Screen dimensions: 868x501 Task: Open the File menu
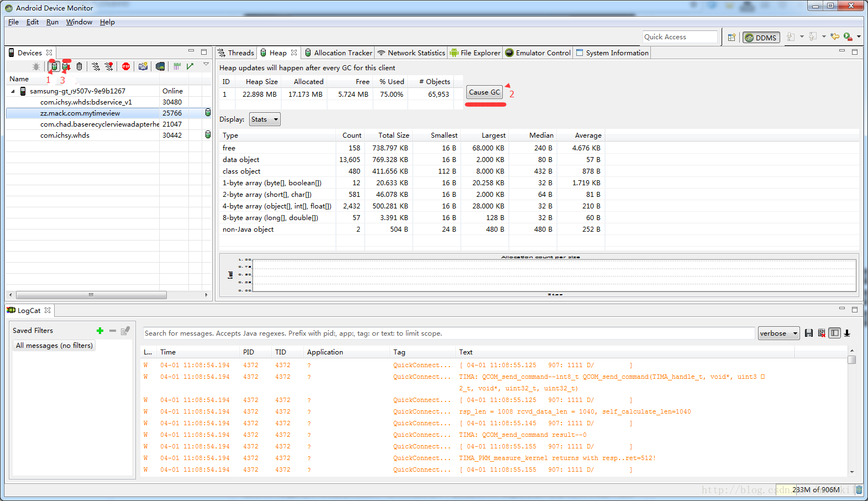coord(13,22)
